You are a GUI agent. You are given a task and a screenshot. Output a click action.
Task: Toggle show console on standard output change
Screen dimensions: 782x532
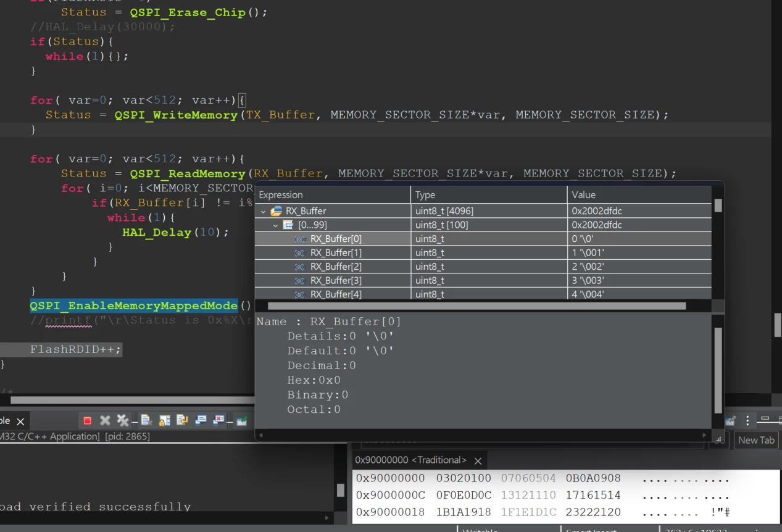pos(201,421)
